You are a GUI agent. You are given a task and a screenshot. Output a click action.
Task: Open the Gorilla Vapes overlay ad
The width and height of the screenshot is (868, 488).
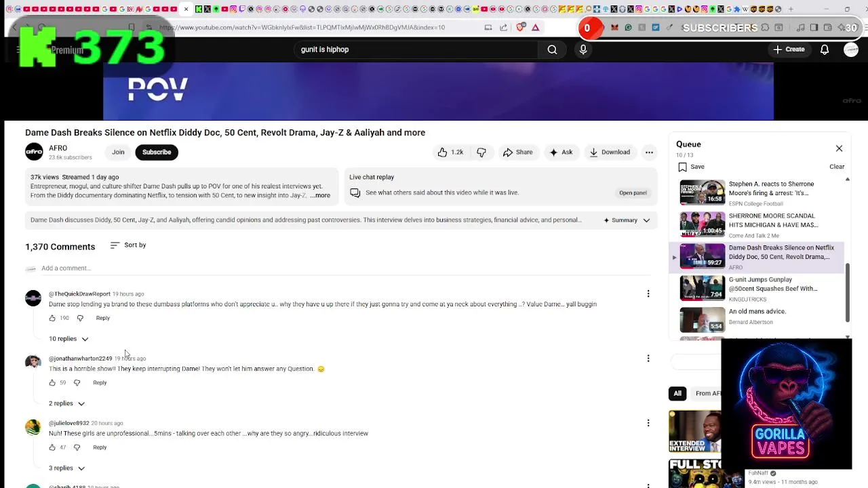pos(787,404)
